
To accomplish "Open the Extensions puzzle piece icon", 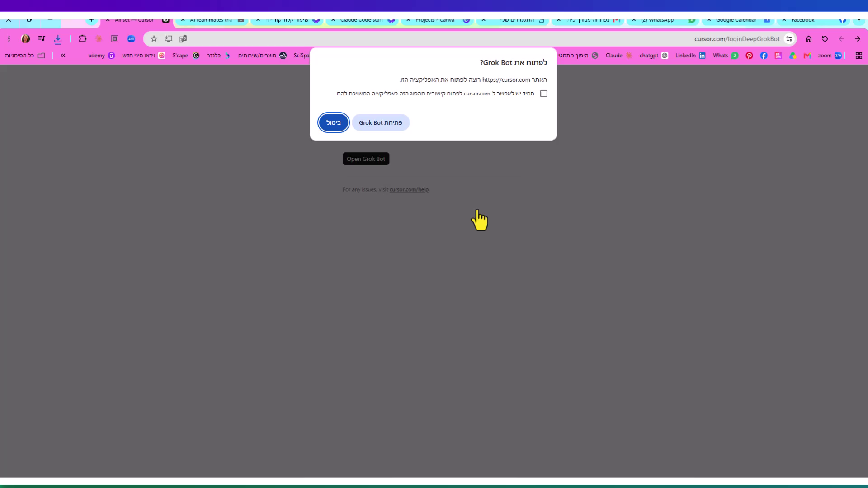I will point(82,39).
